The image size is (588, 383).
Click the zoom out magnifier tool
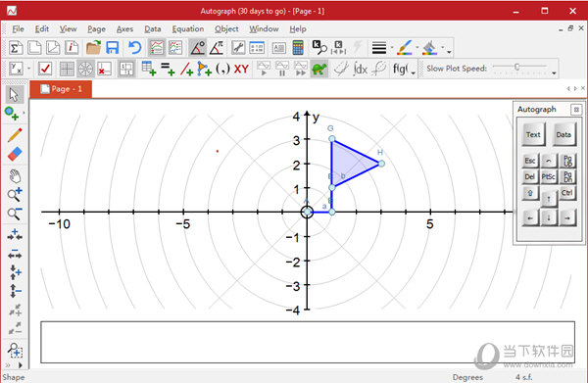click(x=15, y=214)
